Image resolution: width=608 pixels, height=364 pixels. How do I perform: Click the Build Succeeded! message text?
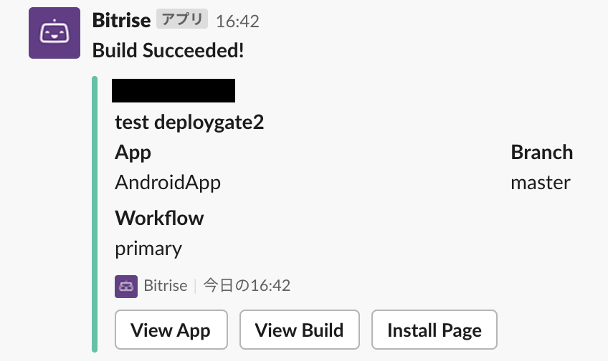168,50
